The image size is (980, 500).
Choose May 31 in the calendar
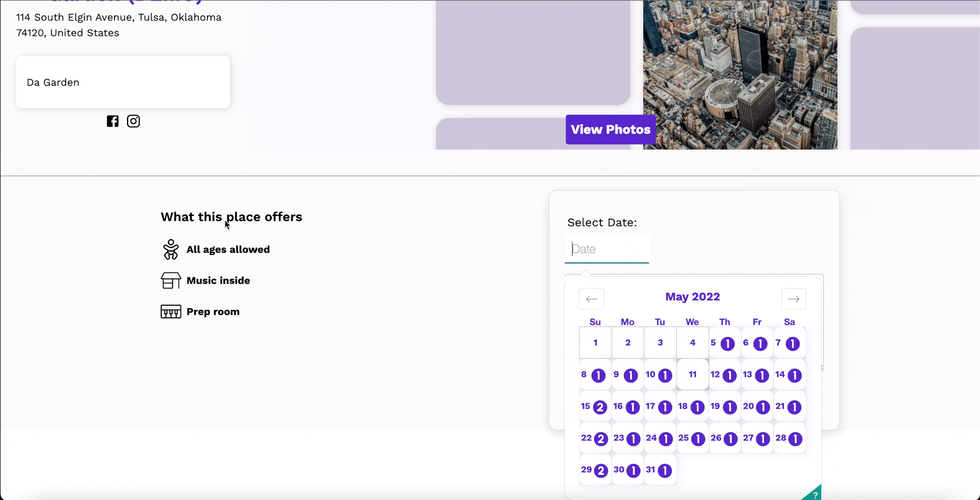660,470
